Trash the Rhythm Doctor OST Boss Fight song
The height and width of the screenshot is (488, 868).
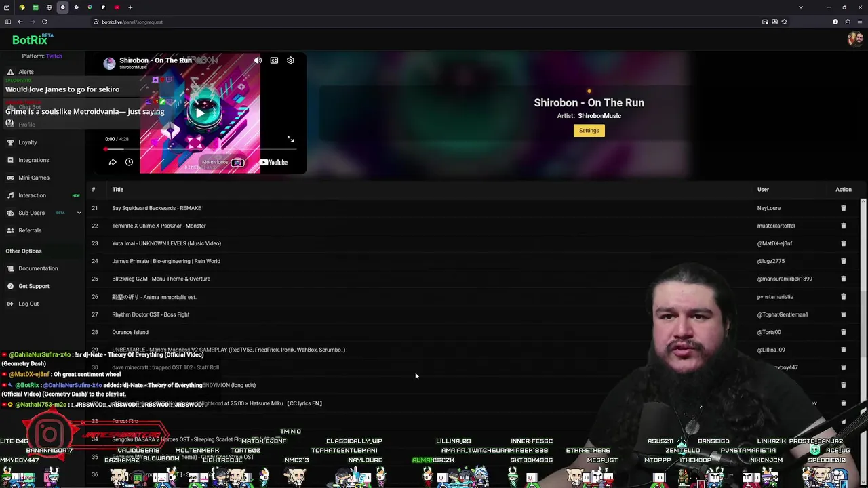click(844, 314)
